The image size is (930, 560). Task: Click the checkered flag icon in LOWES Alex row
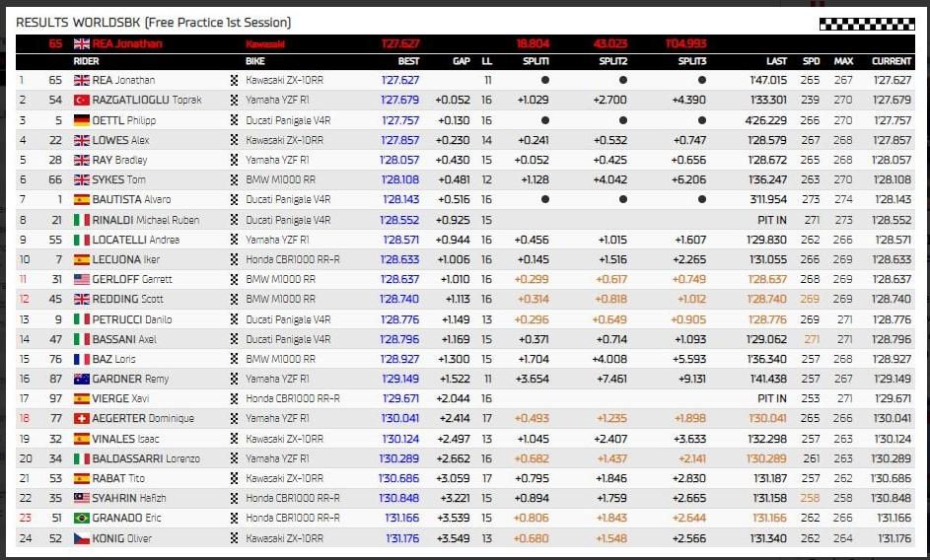coord(235,141)
